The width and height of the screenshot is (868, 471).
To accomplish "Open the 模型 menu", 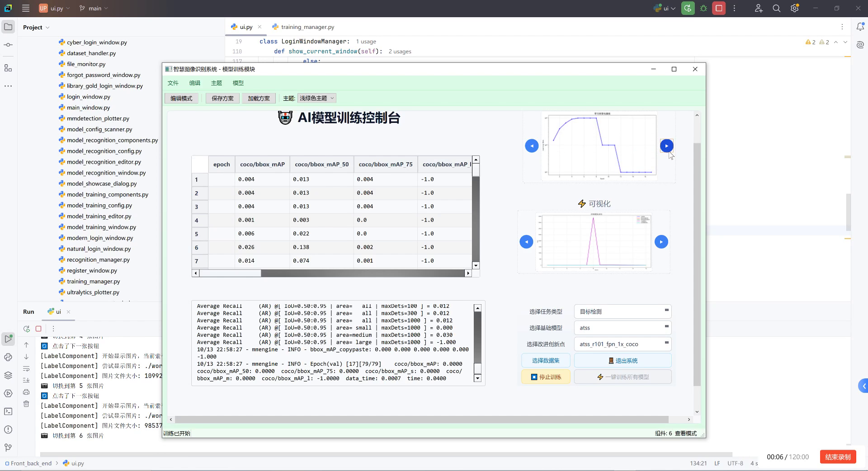I will tap(238, 83).
